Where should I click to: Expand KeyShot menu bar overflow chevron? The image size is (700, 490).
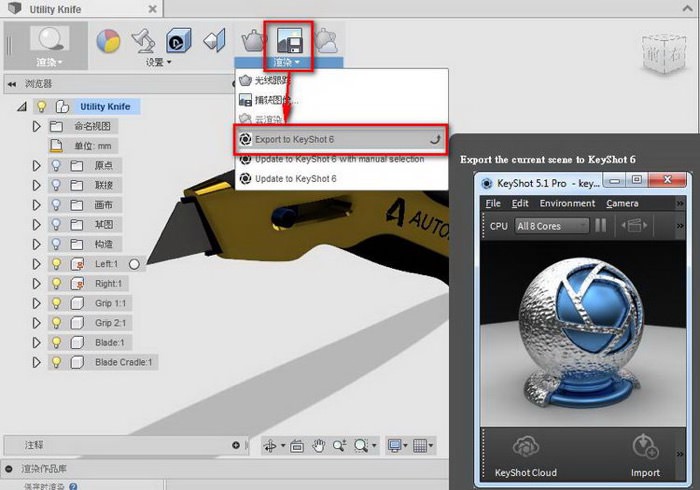pyautogui.click(x=679, y=203)
